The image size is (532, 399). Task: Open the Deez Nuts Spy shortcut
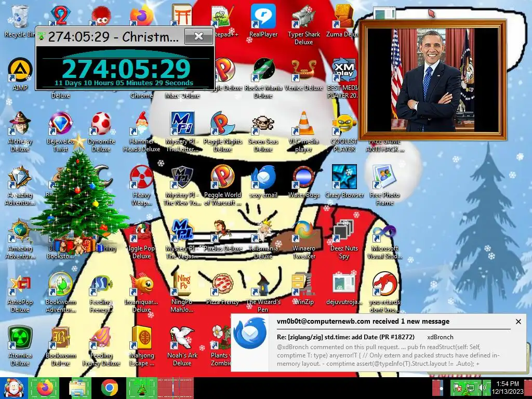click(x=344, y=239)
